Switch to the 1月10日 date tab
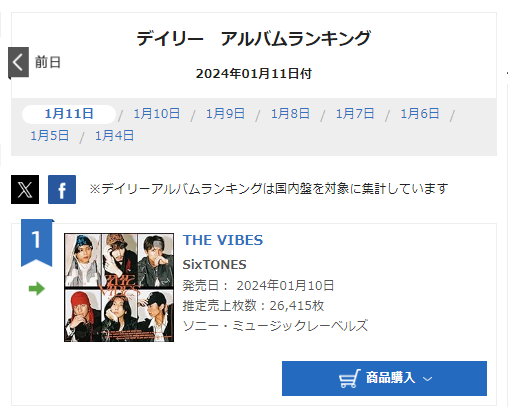This screenshot has width=508, height=407. pyautogui.click(x=157, y=114)
